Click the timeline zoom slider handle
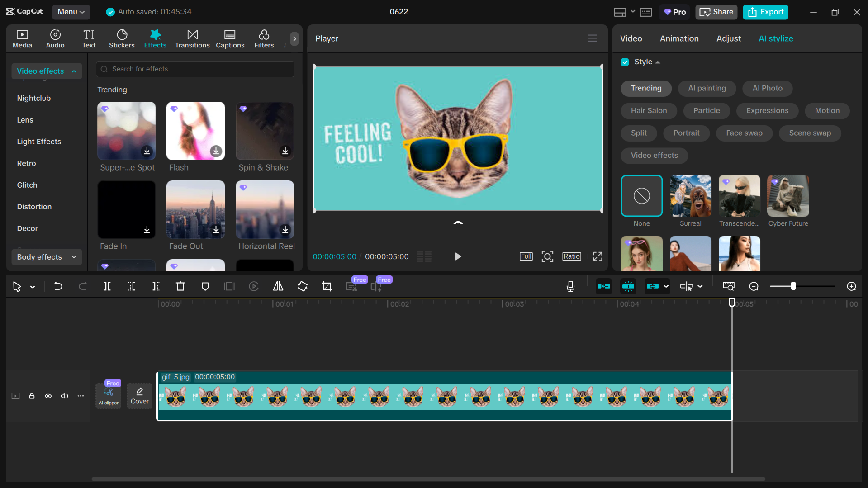This screenshot has height=488, width=868. pyautogui.click(x=793, y=286)
